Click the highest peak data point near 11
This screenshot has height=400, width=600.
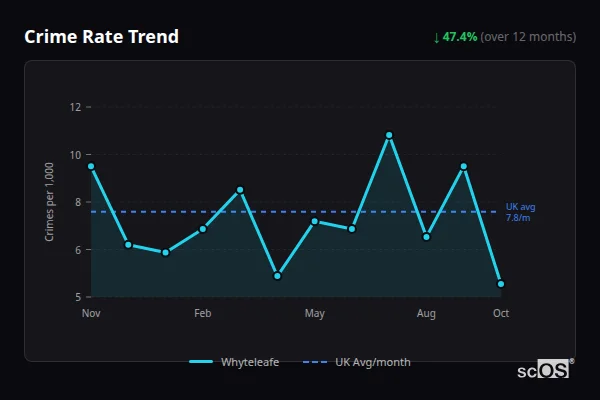389,135
